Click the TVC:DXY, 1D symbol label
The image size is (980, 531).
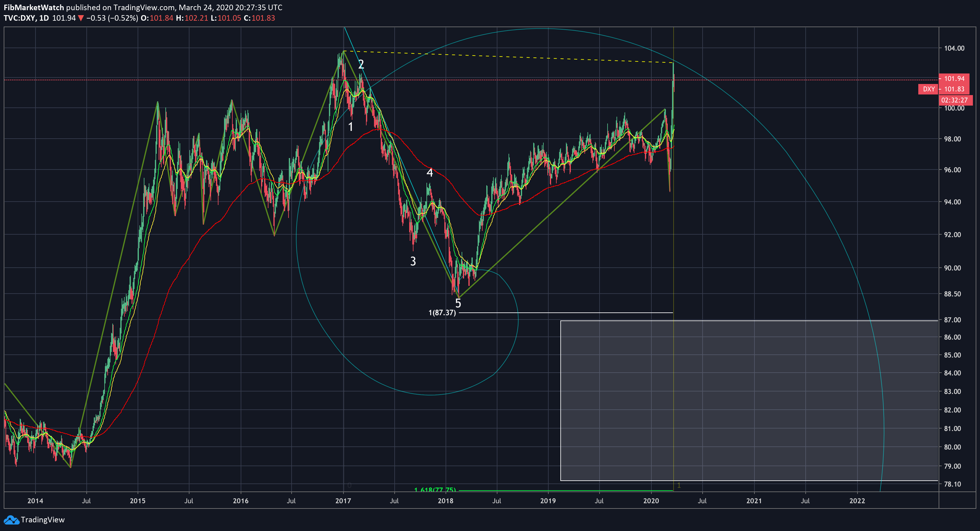(x=26, y=18)
